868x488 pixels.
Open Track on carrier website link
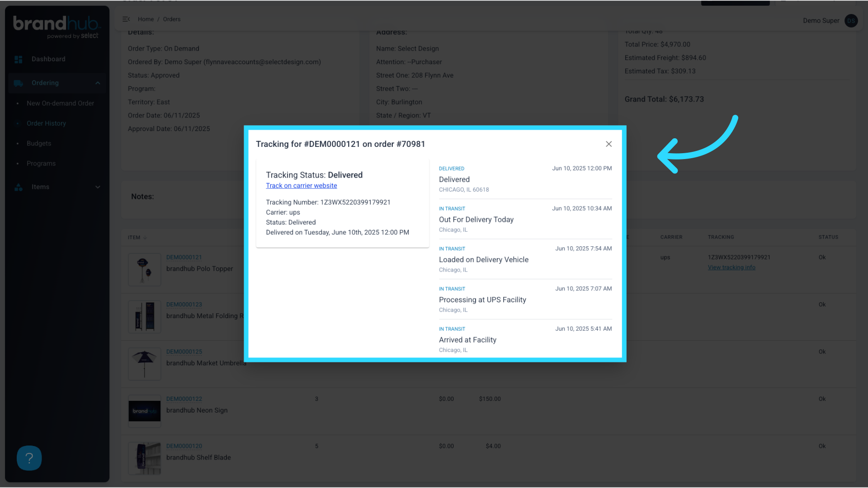click(301, 185)
